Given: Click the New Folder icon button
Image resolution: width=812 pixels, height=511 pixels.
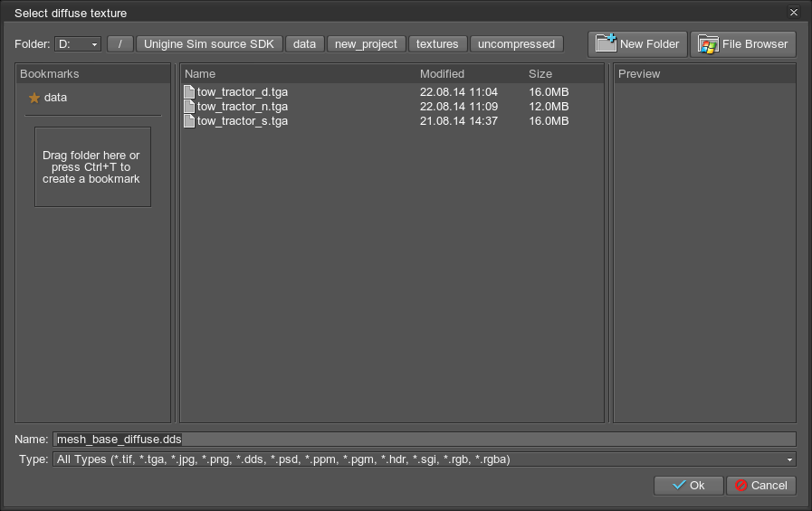Looking at the screenshot, I should pyautogui.click(x=637, y=44).
